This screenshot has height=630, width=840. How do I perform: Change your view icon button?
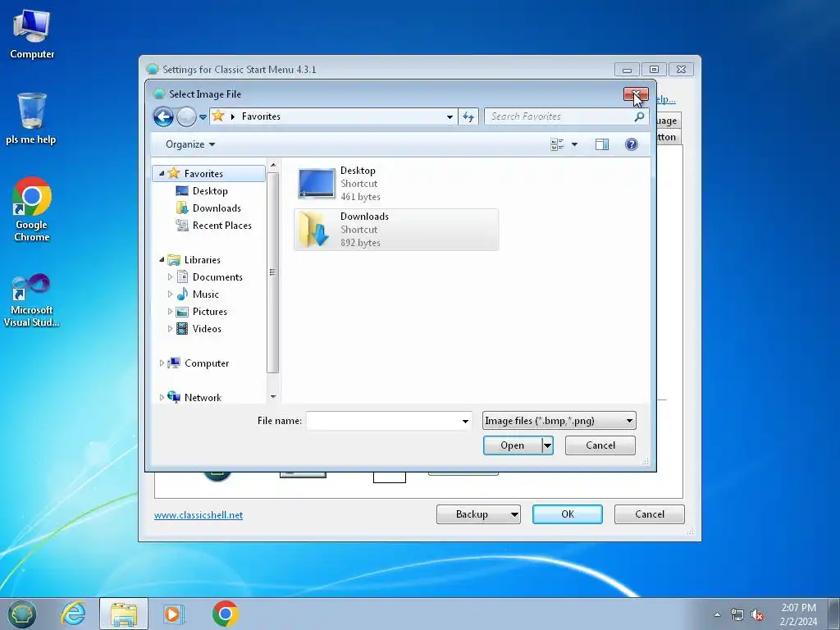click(x=557, y=144)
